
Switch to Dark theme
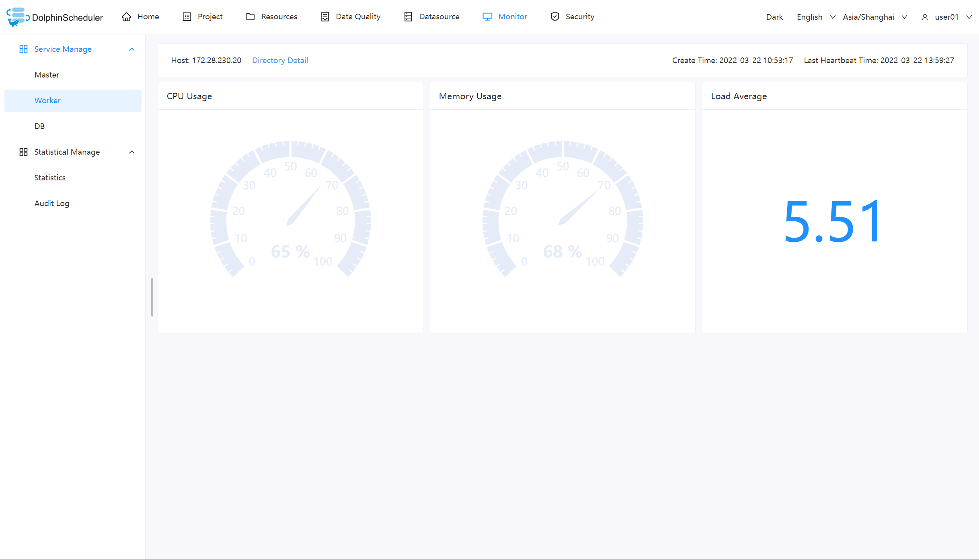tap(774, 17)
